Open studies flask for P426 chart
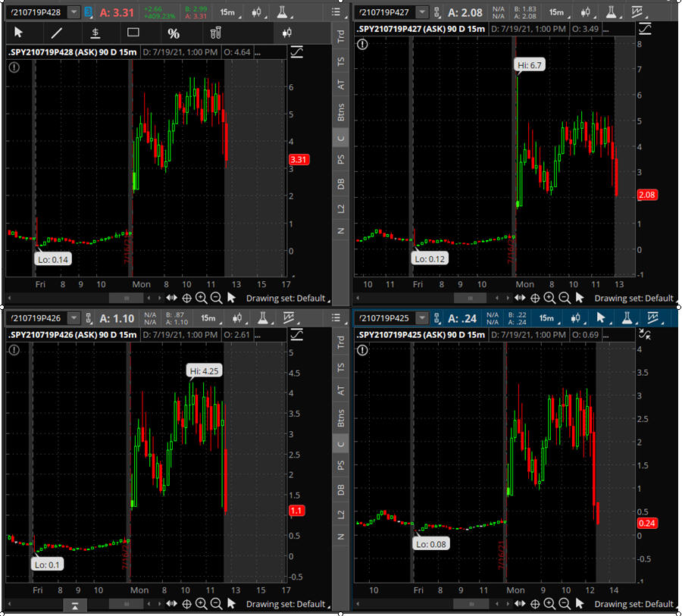Image resolution: width=682 pixels, height=616 pixels. click(263, 318)
